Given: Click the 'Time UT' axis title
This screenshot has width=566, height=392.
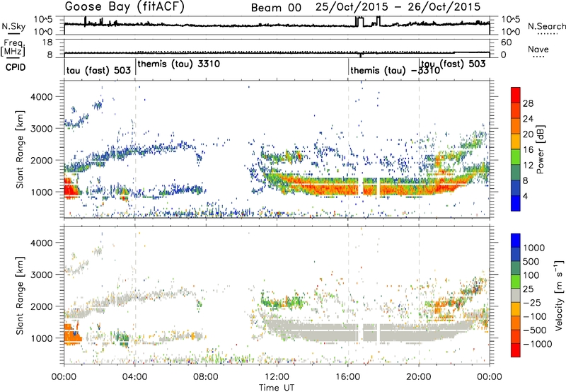Looking at the screenshot, I should (x=277, y=388).
